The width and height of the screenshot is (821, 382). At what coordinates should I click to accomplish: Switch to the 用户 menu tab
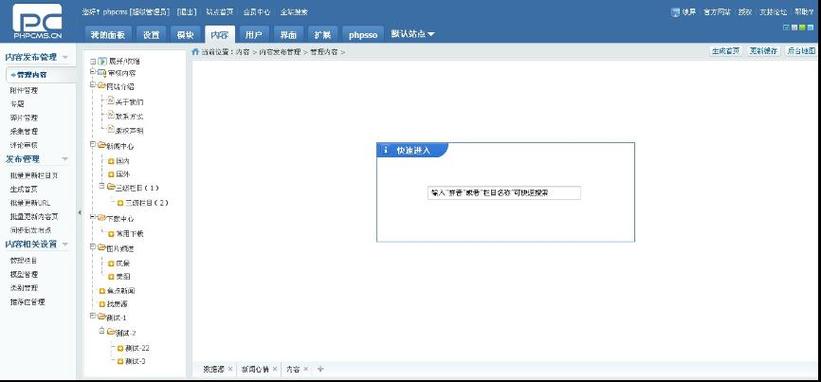(x=254, y=35)
